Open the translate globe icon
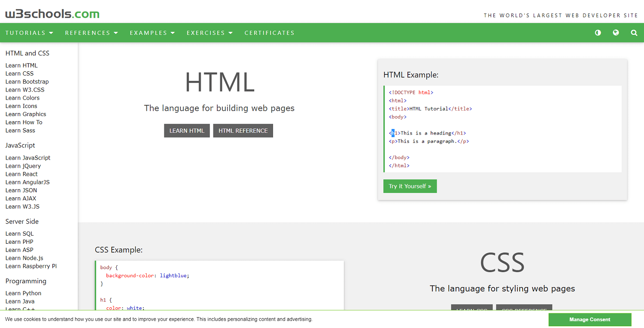This screenshot has width=644, height=328. click(616, 33)
